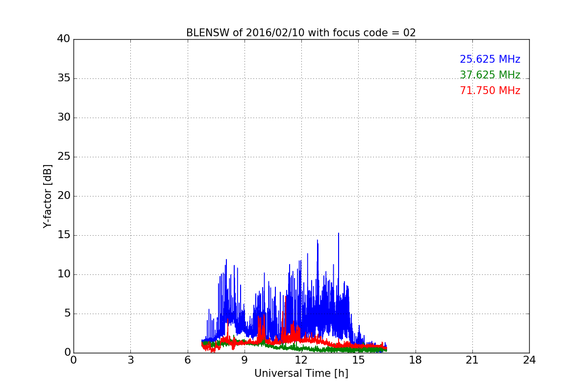Select the red '71.750 MHz' legend label
The width and height of the screenshot is (588, 392).
[490, 91]
